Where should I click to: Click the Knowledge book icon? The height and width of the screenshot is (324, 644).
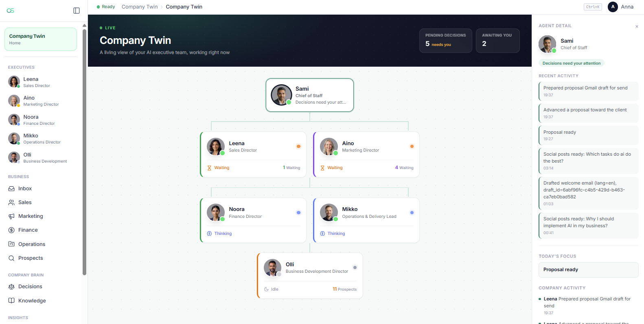[11, 301]
